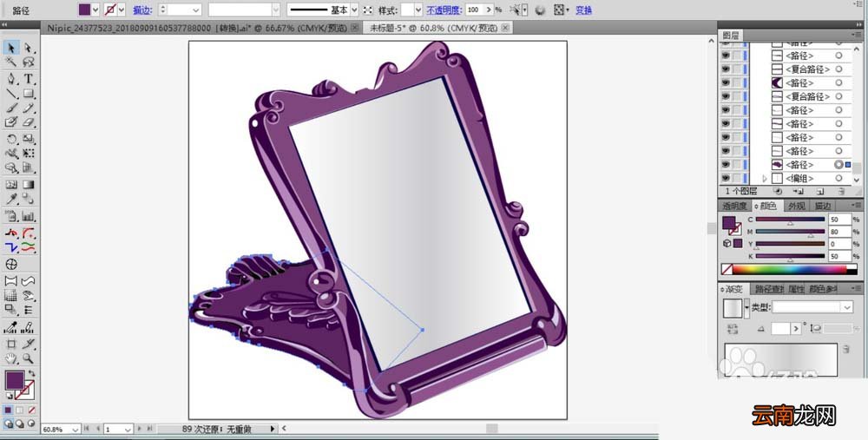Select the Selection (black arrow) tool
Screen dimensions: 868x440
tap(11, 48)
